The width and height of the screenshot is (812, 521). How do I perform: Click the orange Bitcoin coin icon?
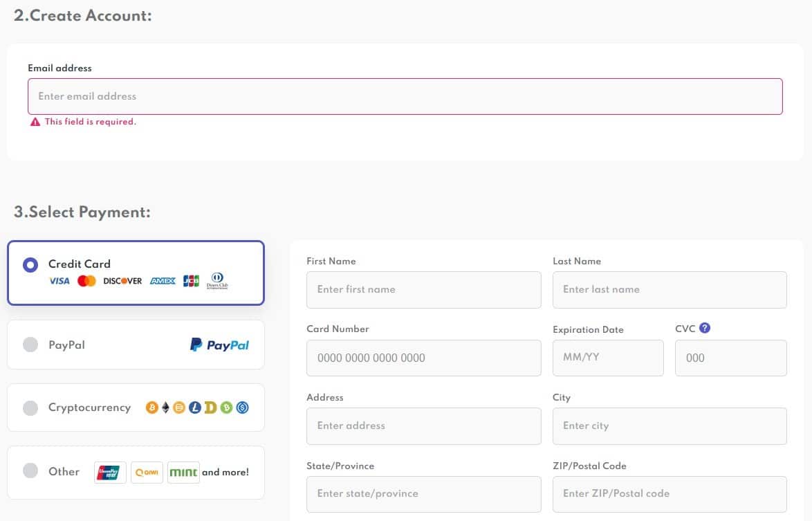pos(151,408)
